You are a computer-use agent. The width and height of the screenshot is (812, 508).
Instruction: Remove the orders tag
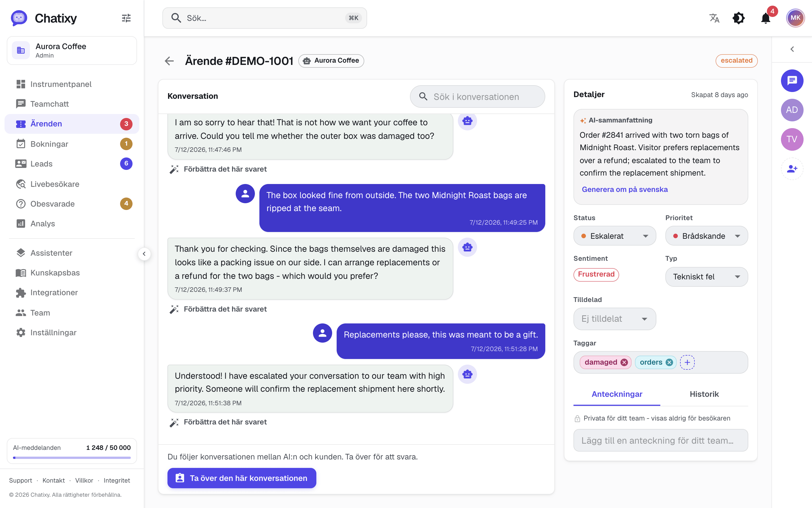(x=669, y=362)
